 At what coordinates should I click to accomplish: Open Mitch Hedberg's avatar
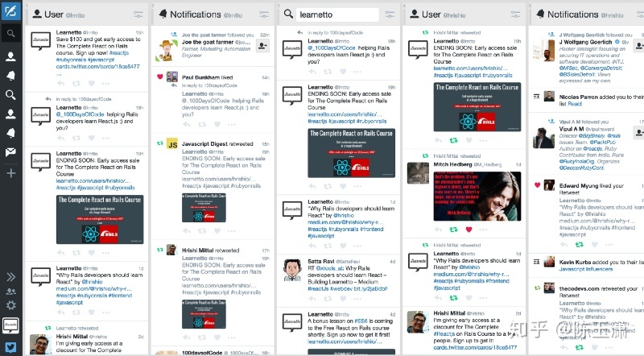click(418, 173)
